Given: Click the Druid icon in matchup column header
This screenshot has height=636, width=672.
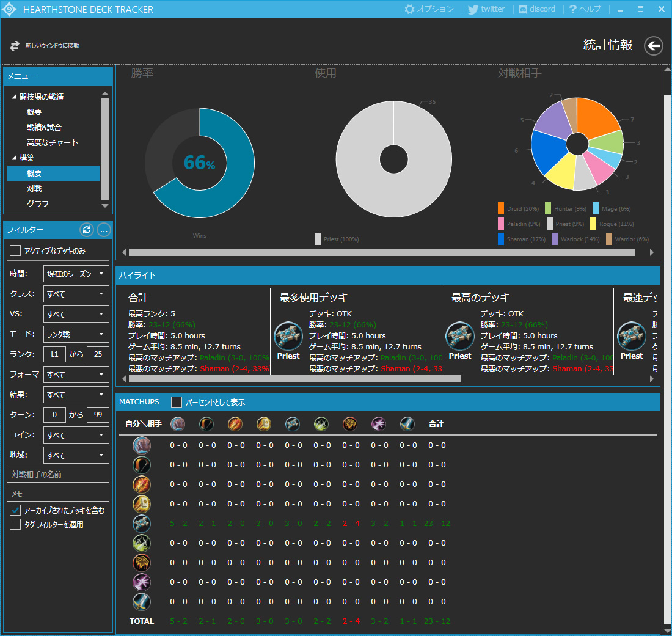Looking at the screenshot, I should pos(178,424).
